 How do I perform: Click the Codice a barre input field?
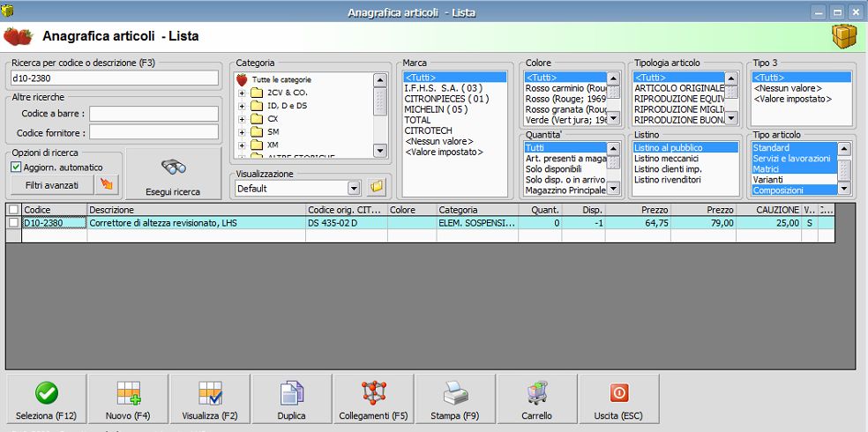click(x=153, y=114)
